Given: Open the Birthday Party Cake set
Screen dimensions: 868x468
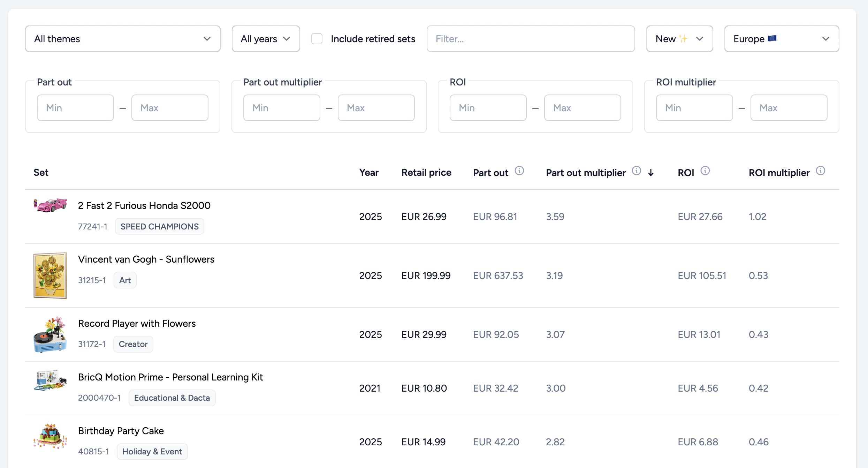Looking at the screenshot, I should [x=121, y=431].
